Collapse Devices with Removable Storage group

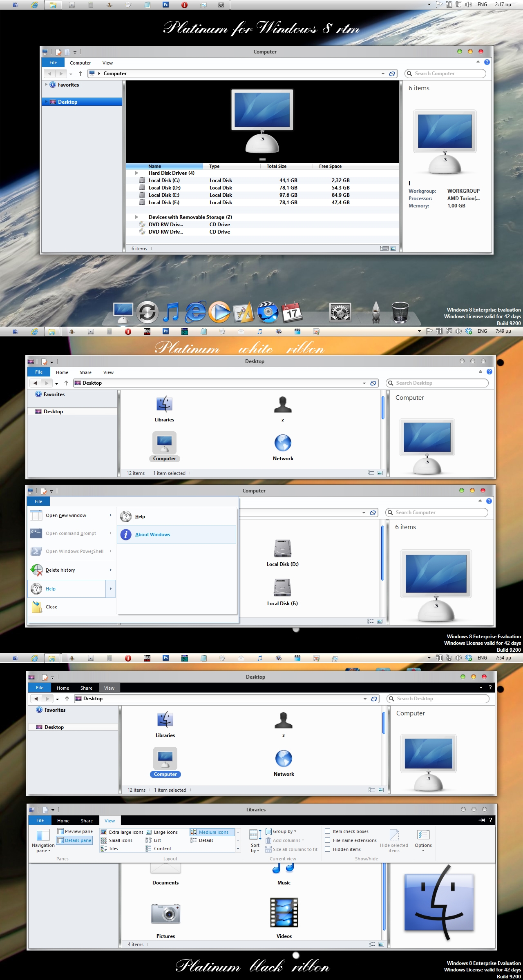[136, 217]
